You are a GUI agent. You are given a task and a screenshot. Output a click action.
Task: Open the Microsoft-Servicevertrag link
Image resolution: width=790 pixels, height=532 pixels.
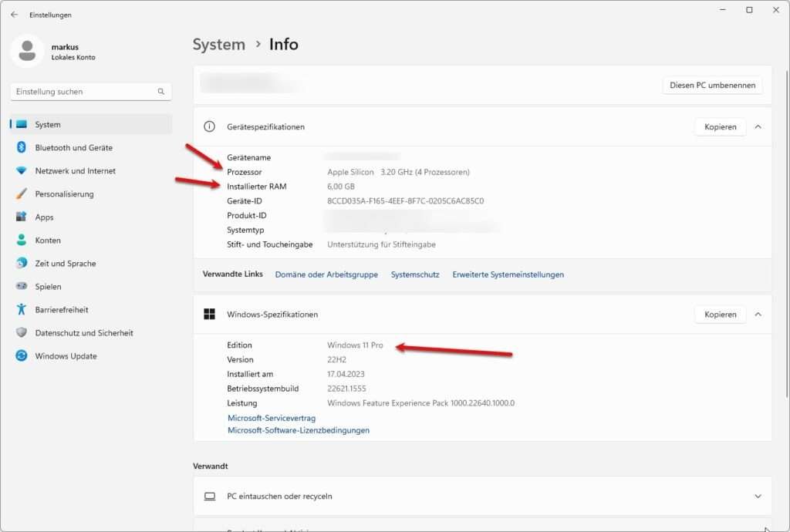(x=271, y=416)
